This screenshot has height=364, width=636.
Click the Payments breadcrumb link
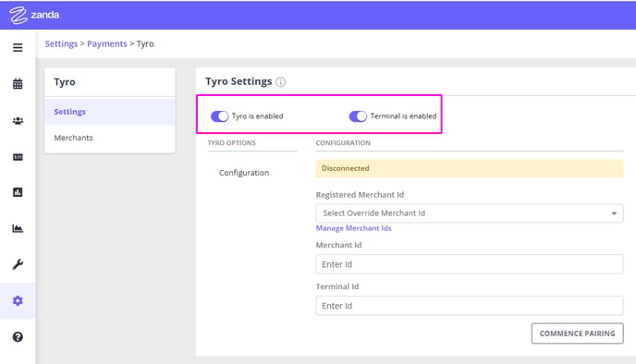(107, 43)
